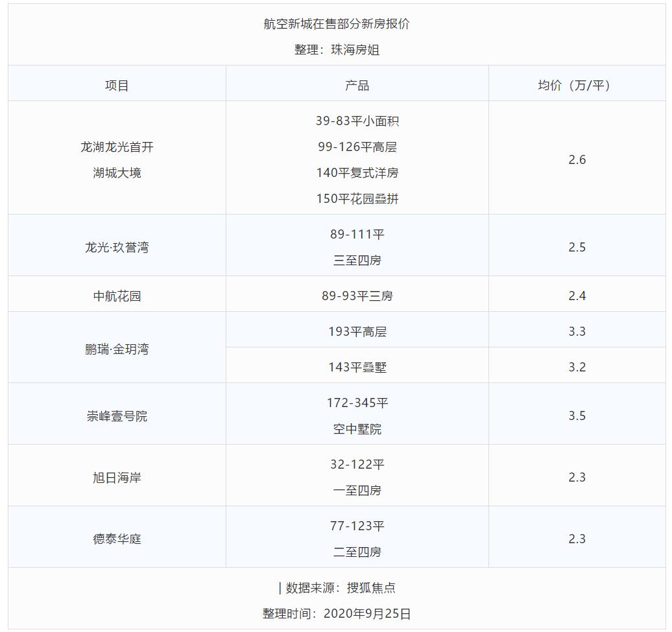
Task: Click the 39-83平小面积 product entry
Action: 357,121
